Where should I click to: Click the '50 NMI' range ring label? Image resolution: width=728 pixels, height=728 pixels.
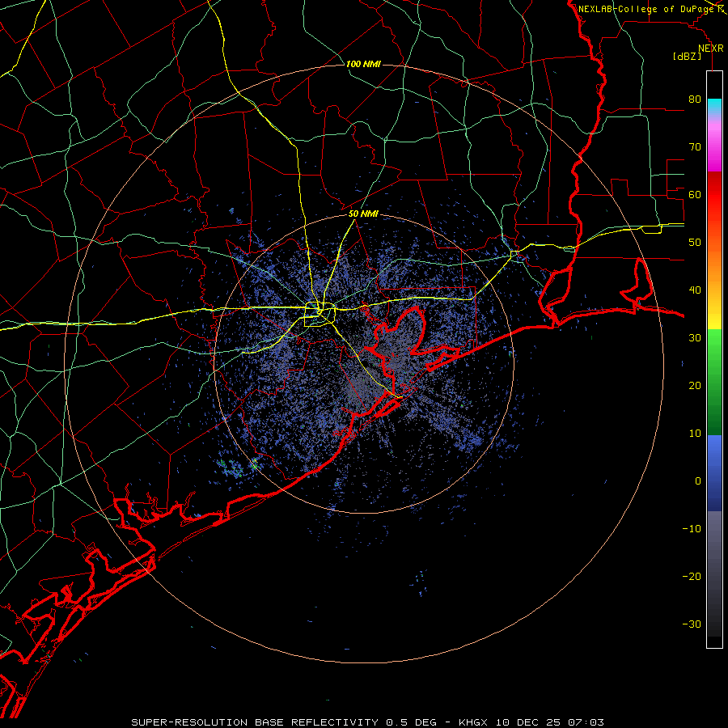(363, 214)
